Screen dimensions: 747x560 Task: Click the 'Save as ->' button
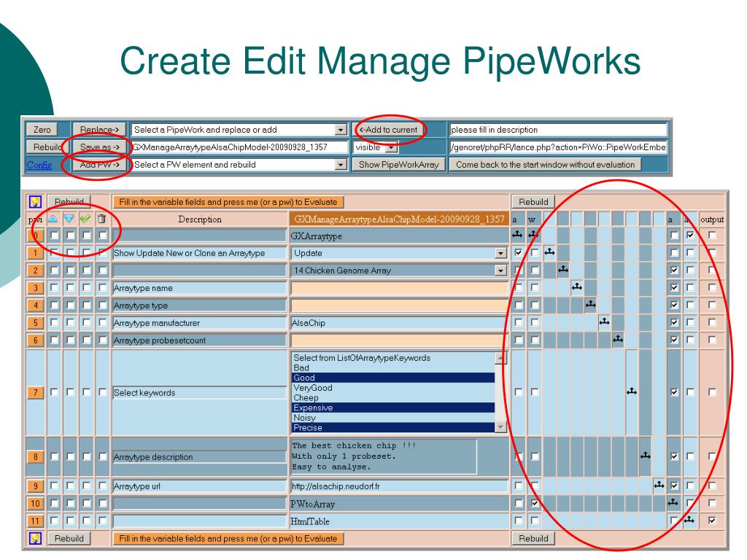tap(99, 147)
